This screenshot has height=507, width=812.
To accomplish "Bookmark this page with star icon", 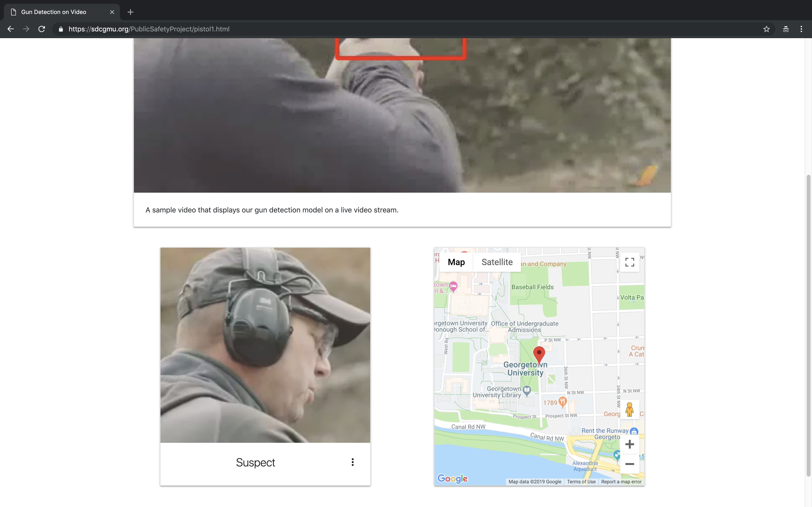I will pyautogui.click(x=766, y=29).
